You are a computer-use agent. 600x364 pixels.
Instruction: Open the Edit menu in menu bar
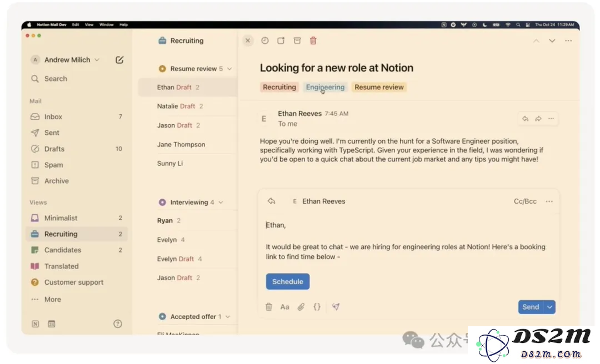tap(76, 24)
